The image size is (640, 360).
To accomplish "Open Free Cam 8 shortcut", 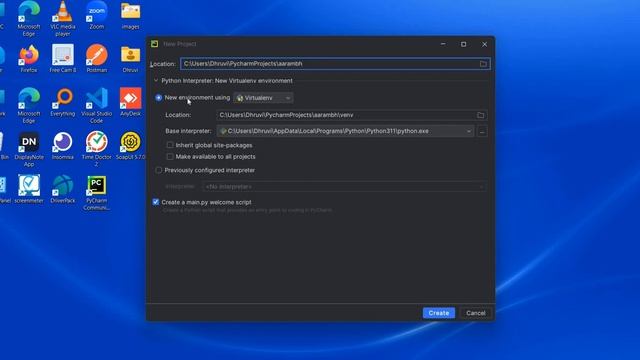I will pyautogui.click(x=62, y=59).
